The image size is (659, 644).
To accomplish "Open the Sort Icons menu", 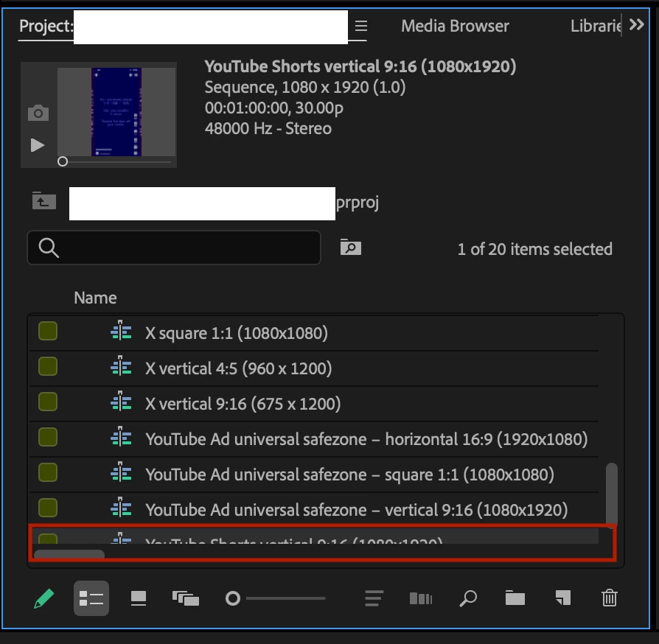I will pos(374,598).
